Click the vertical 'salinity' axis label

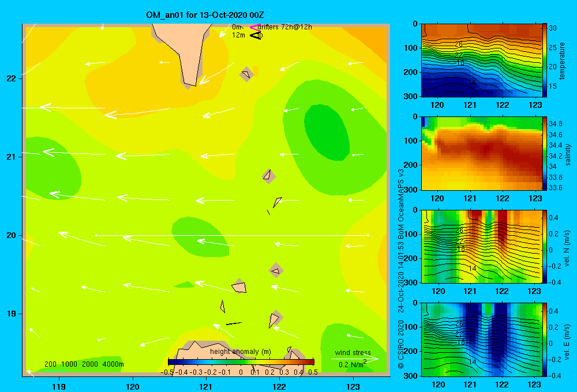(x=567, y=154)
